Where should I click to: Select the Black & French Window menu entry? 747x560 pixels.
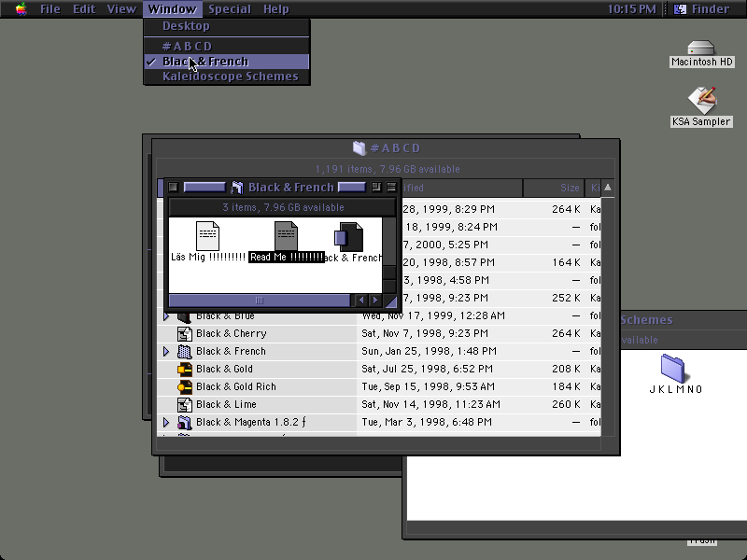[x=227, y=62]
